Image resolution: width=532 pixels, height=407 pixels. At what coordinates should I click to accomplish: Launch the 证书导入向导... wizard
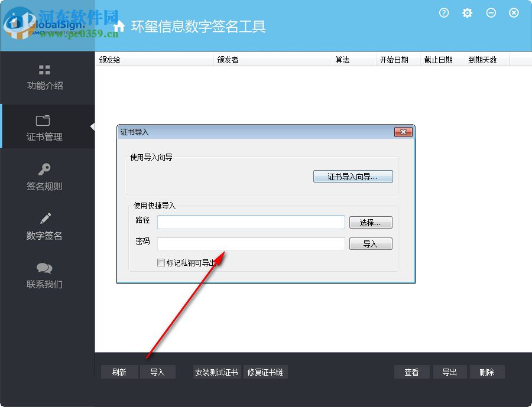[353, 176]
